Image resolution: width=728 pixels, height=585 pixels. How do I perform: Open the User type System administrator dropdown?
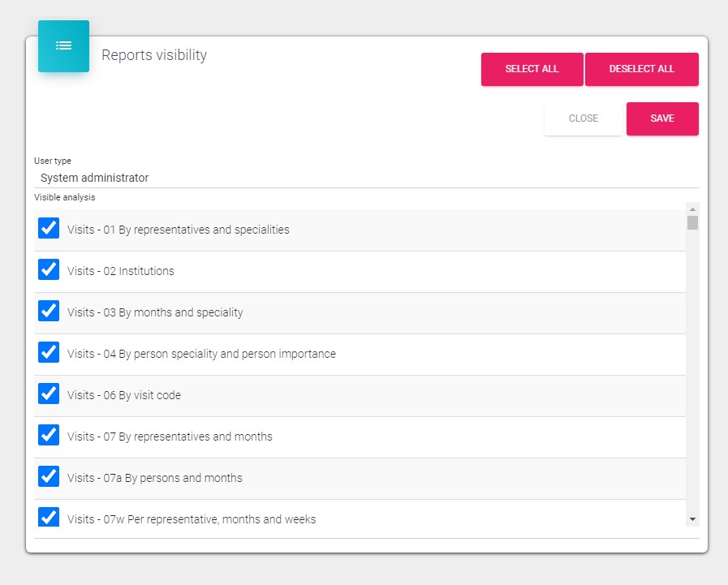pos(365,178)
